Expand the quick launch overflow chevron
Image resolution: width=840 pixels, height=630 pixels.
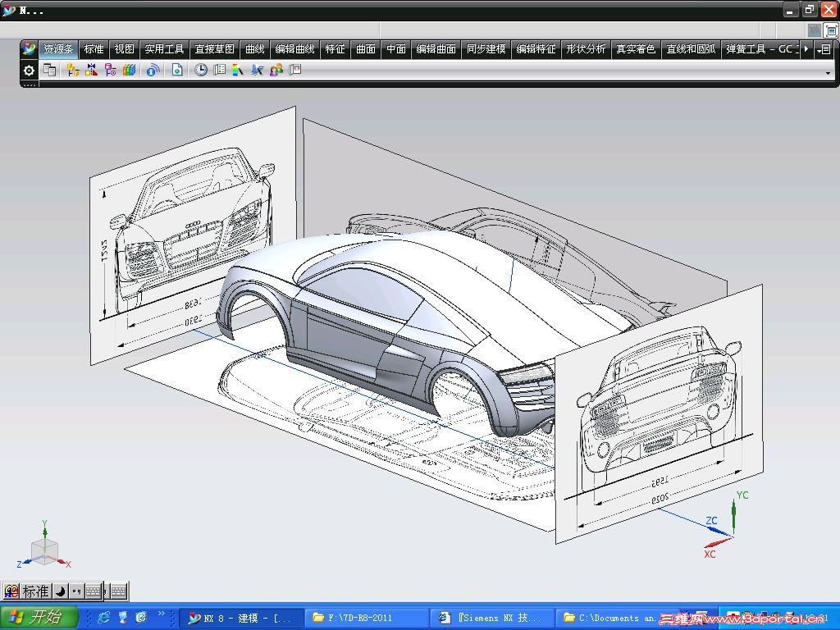(162, 614)
